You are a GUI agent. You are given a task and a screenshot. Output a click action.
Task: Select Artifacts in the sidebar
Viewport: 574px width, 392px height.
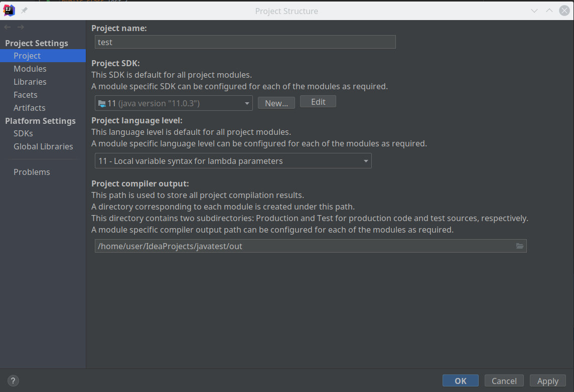click(x=29, y=108)
